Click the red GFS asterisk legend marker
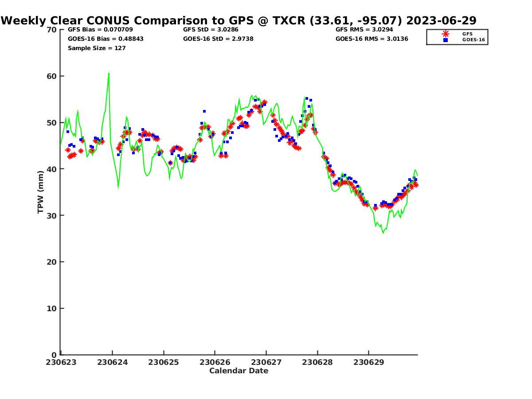 pyautogui.click(x=446, y=34)
